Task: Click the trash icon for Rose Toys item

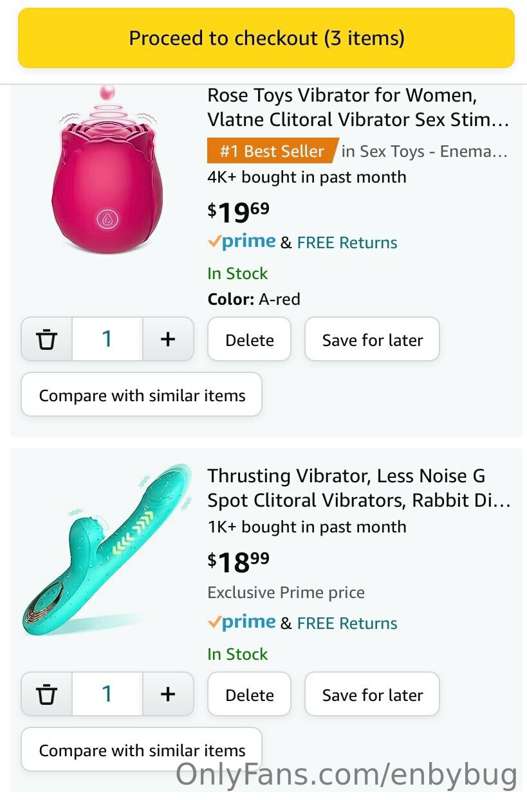Action: point(47,339)
